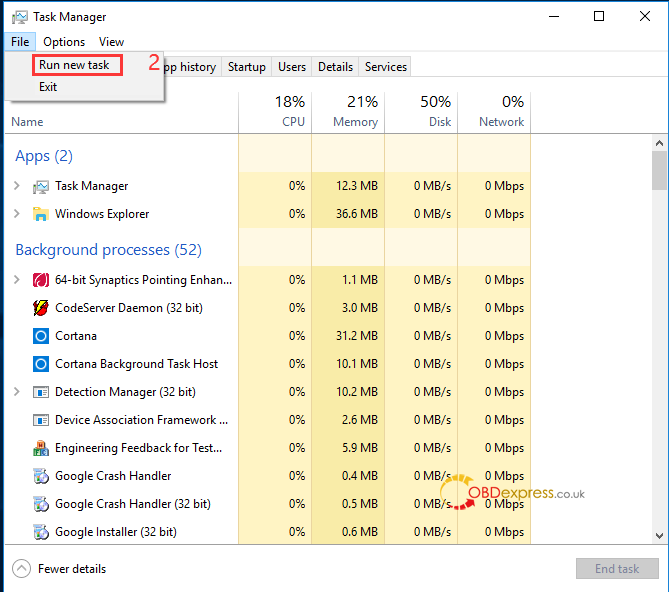Image resolution: width=669 pixels, height=592 pixels.
Task: Click the Google Crash Handler icon
Action: click(41, 476)
